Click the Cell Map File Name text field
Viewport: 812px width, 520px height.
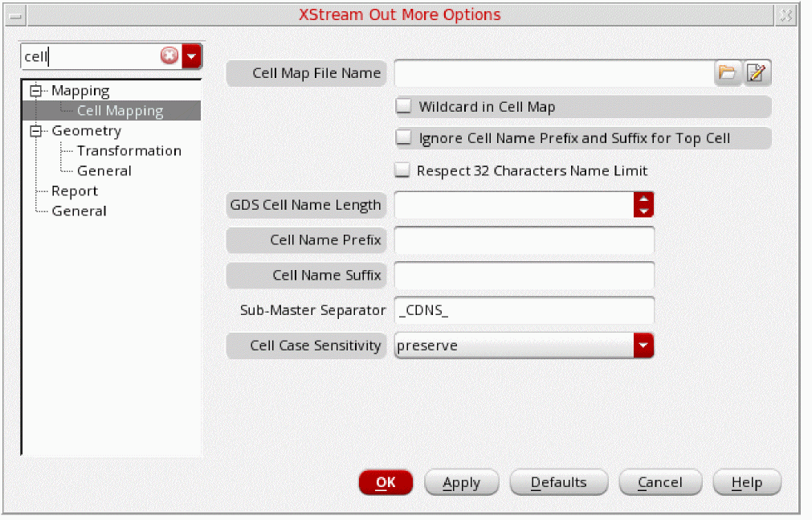[554, 73]
